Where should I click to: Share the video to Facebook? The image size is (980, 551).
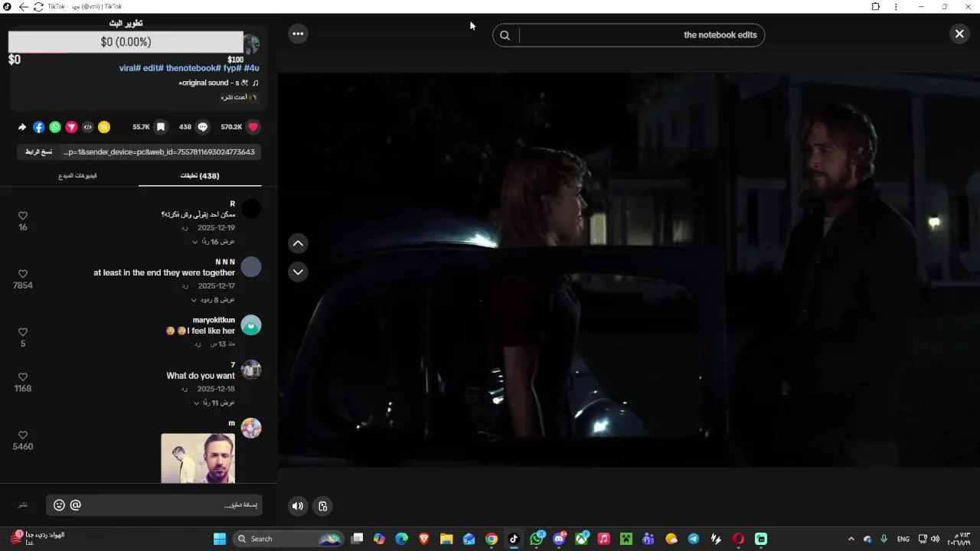[38, 127]
